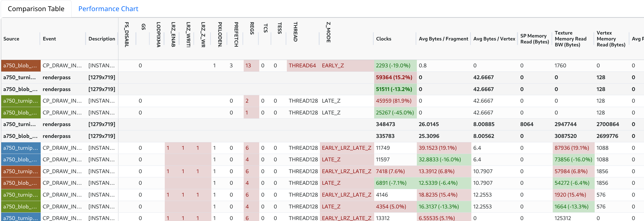Sort by the Clocks column header
This screenshot has width=644, height=221.
click(x=384, y=39)
